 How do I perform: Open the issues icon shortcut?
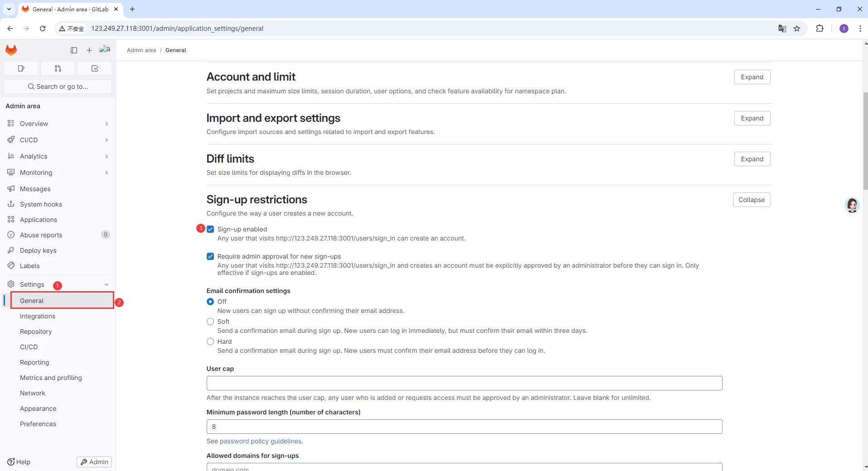[21, 68]
